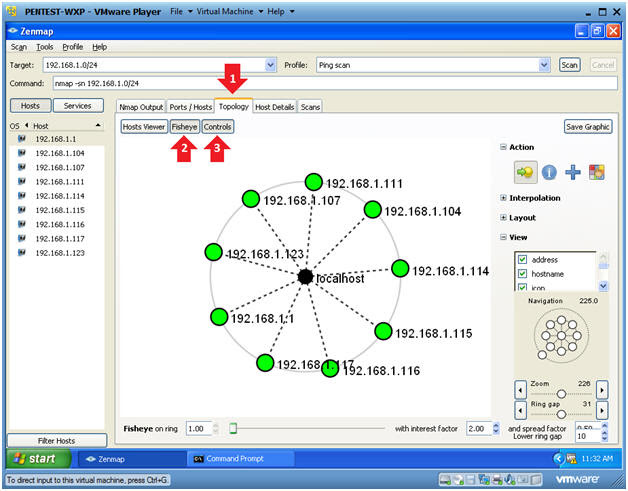
Task: Click the Filter Hosts button
Action: pyautogui.click(x=56, y=441)
